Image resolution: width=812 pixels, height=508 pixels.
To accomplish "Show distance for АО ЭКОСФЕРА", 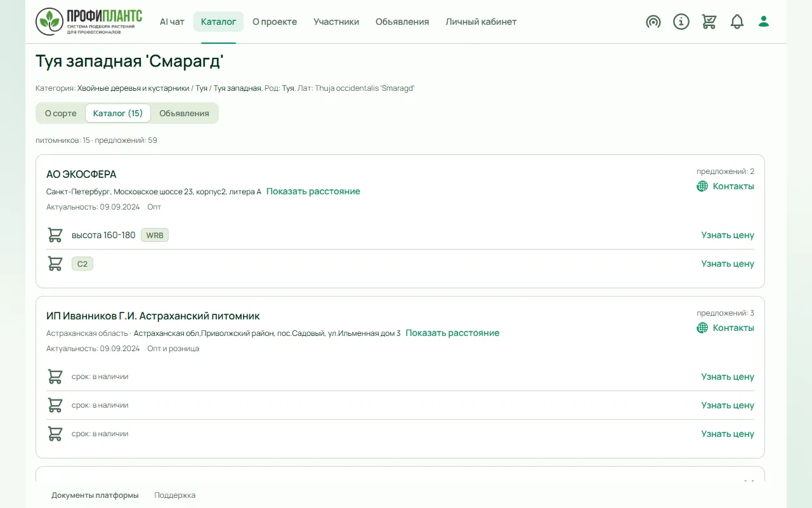I will 313,191.
